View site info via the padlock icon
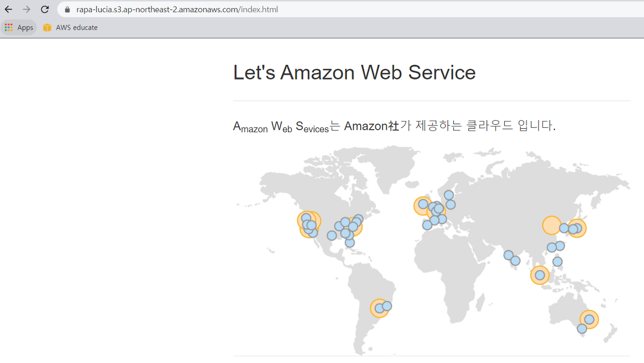The image size is (644, 363). [x=67, y=10]
